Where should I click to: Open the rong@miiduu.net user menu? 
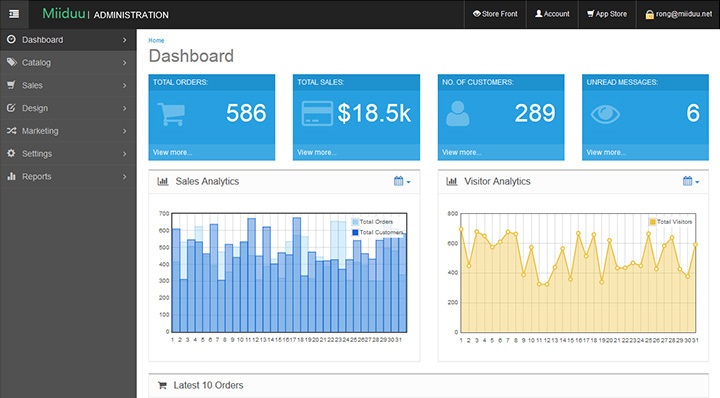click(x=678, y=14)
